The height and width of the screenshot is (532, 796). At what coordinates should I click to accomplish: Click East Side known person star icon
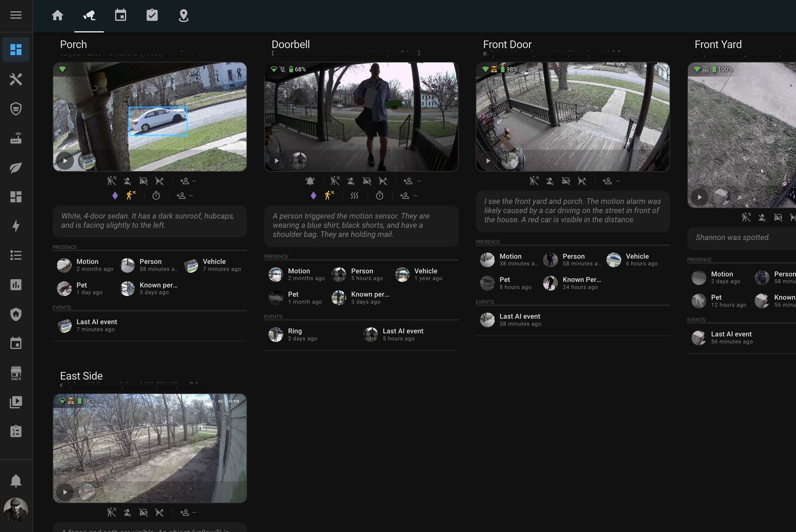click(185, 513)
